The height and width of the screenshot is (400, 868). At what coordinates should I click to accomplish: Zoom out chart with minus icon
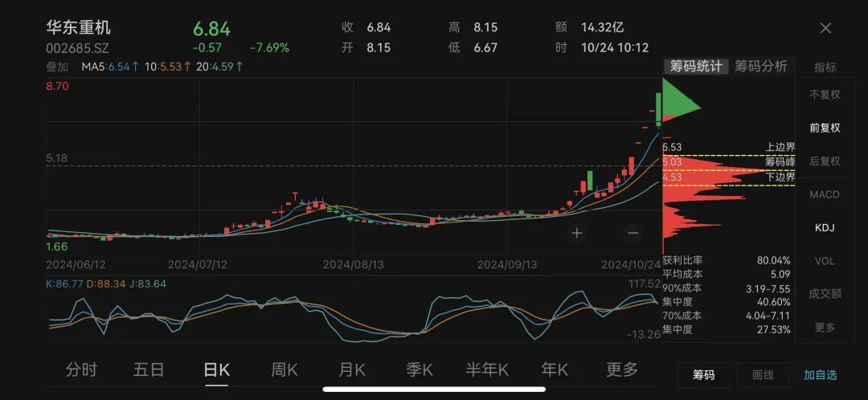pos(633,233)
